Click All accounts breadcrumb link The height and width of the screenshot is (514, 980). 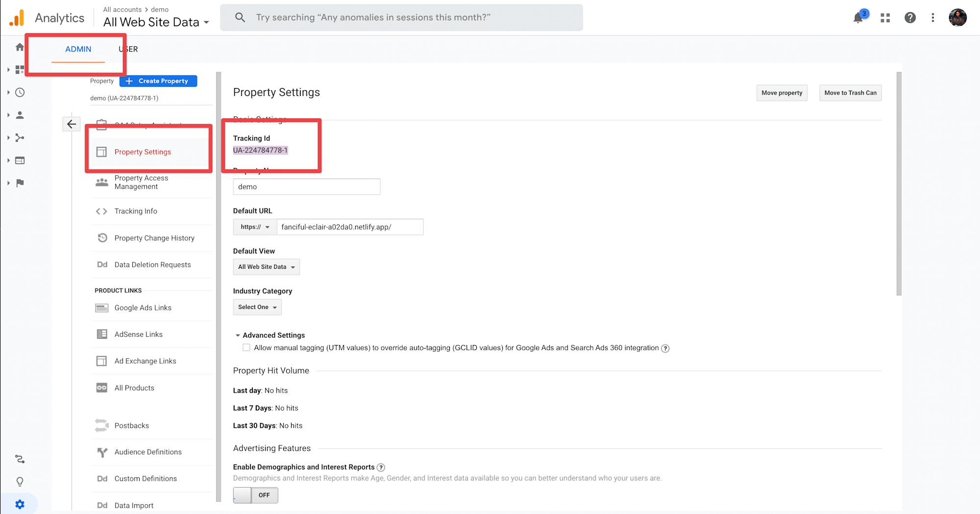pos(122,9)
